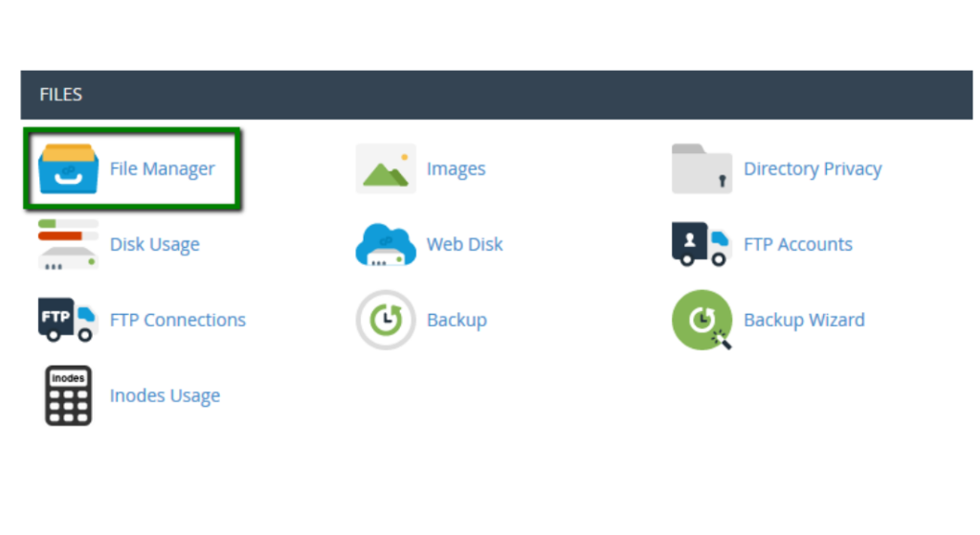Open the Backup text link
This screenshot has height=535, width=980.
[x=457, y=321]
